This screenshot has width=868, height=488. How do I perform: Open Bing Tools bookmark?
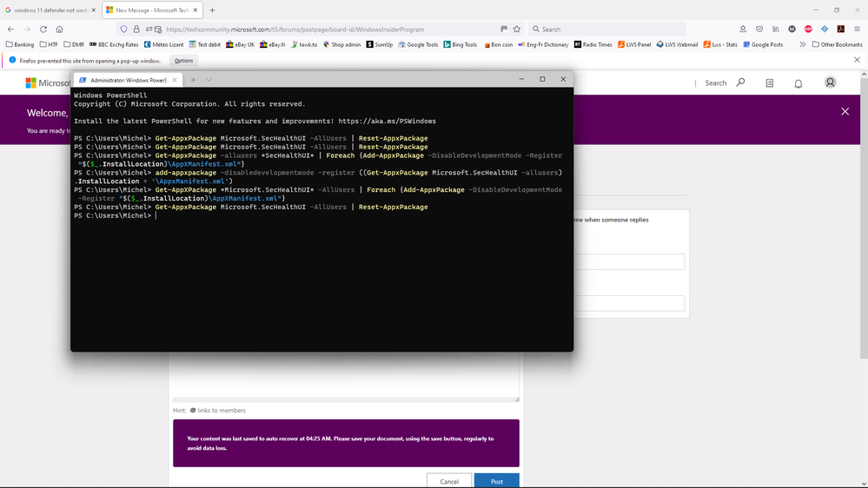click(460, 44)
